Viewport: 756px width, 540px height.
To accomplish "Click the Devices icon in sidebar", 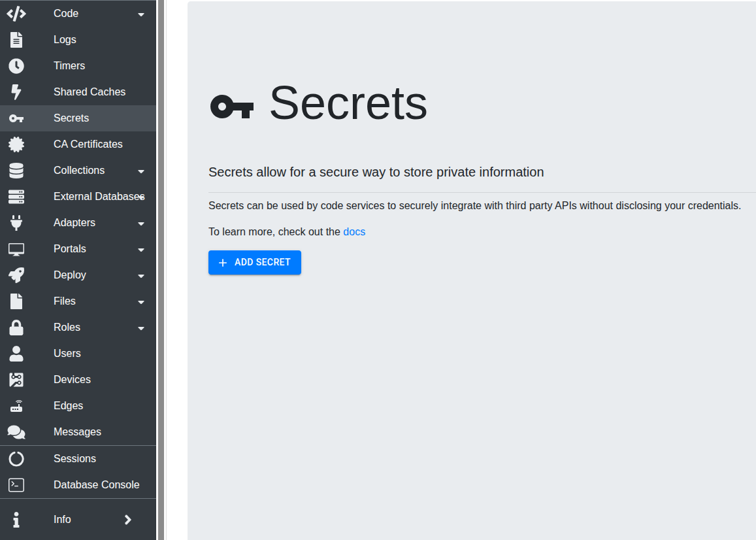I will [x=16, y=380].
